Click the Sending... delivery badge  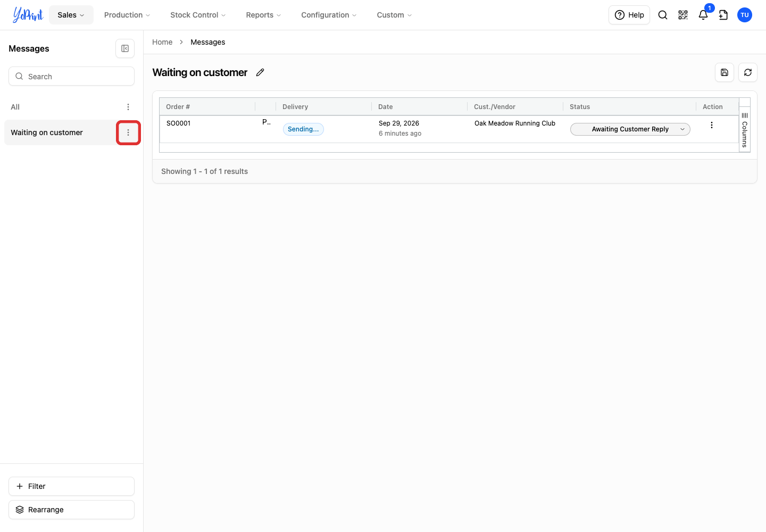click(x=303, y=129)
